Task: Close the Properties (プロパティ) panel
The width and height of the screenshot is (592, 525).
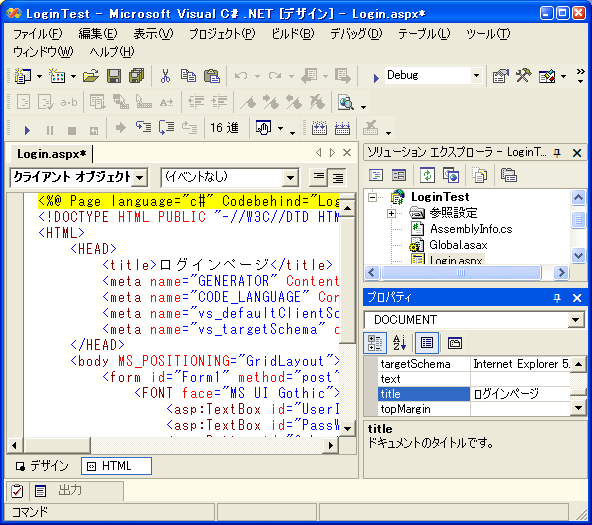Action: click(577, 298)
